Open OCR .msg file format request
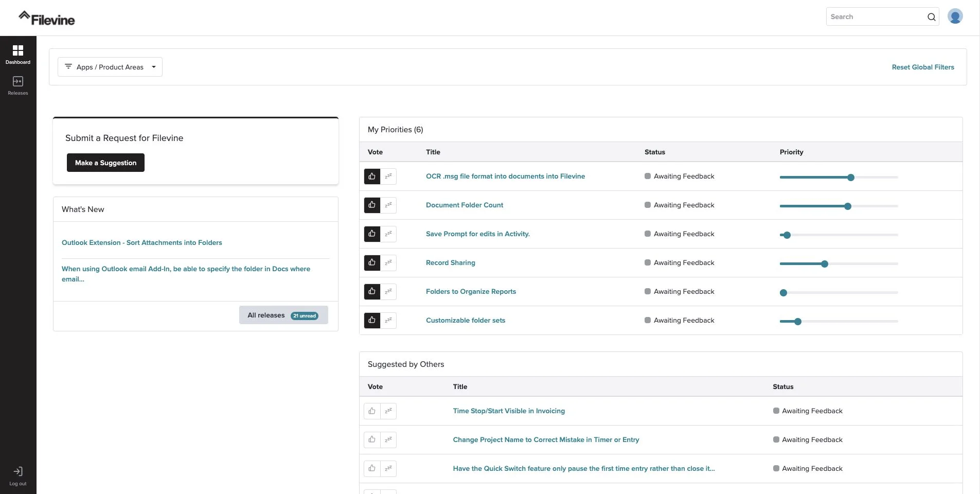The width and height of the screenshot is (980, 494). point(505,176)
